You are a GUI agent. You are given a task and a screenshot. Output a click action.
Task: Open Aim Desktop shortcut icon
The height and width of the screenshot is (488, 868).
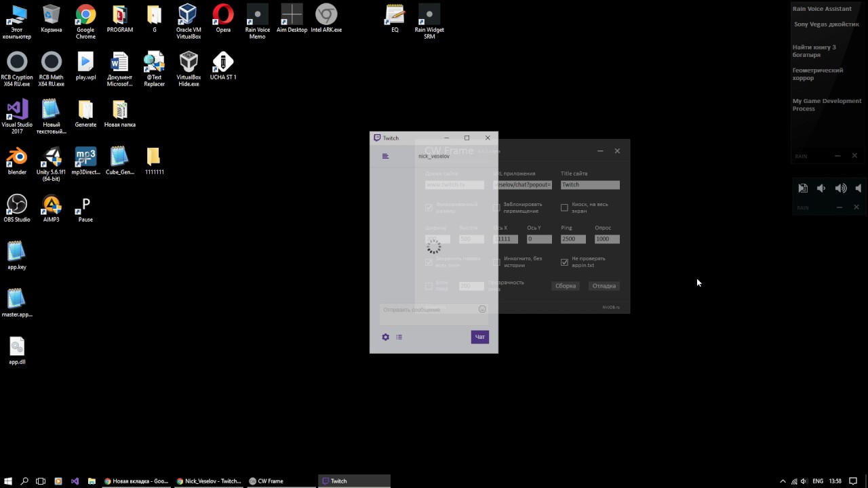[292, 18]
